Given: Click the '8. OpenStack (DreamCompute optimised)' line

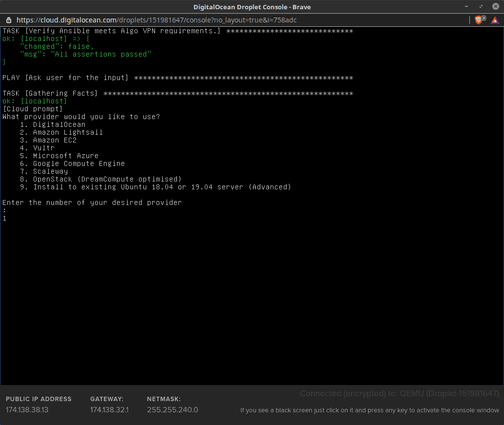Looking at the screenshot, I should (x=100, y=179).
